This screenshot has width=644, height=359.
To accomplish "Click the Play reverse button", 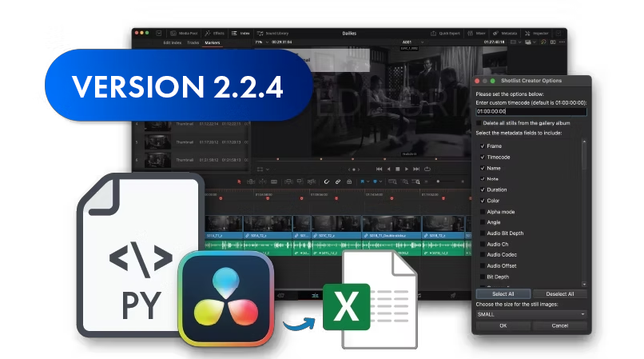I will [388, 169].
